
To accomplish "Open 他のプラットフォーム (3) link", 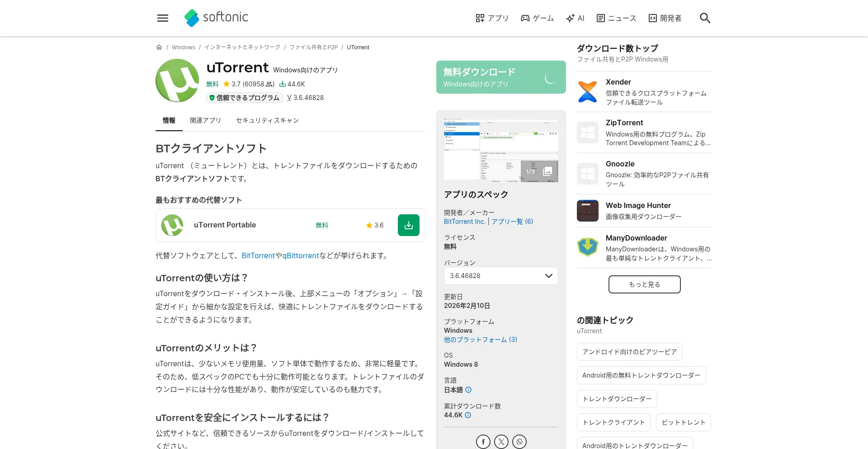I will point(481,340).
